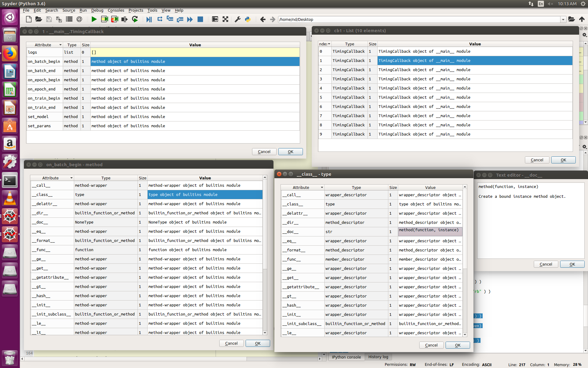This screenshot has width=588, height=368.
Task: Continue execution with the blue fast-forward icon
Action: point(190,19)
